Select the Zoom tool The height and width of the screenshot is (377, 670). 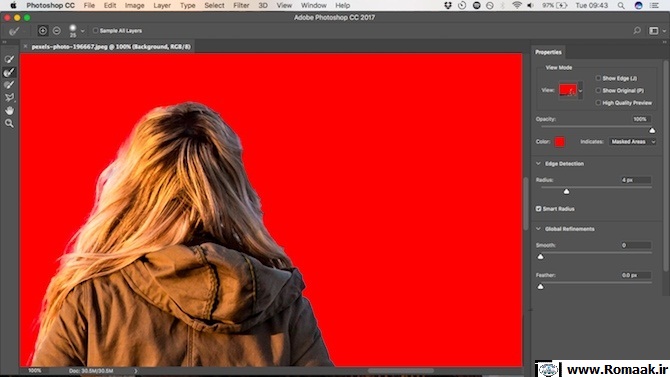pyautogui.click(x=9, y=124)
